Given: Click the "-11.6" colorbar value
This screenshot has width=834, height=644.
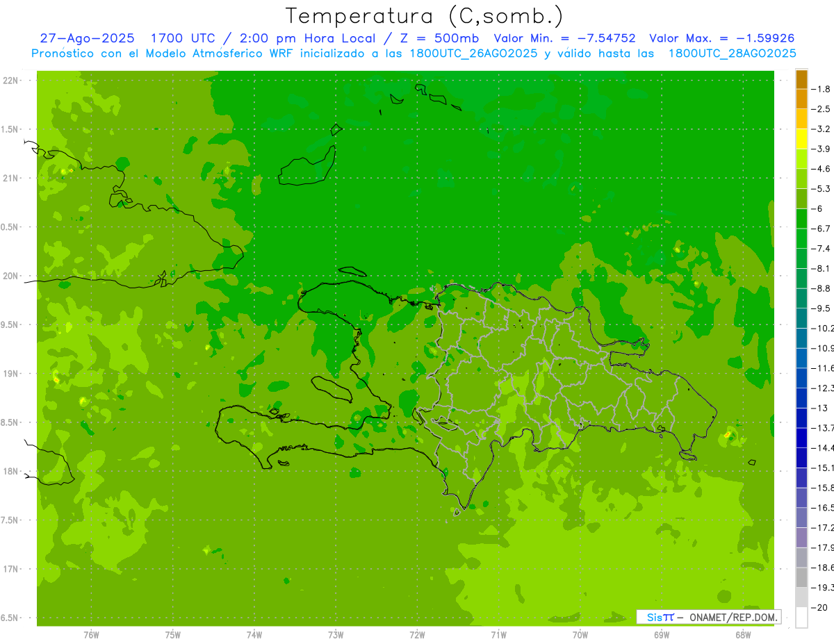Looking at the screenshot, I should point(822,368).
